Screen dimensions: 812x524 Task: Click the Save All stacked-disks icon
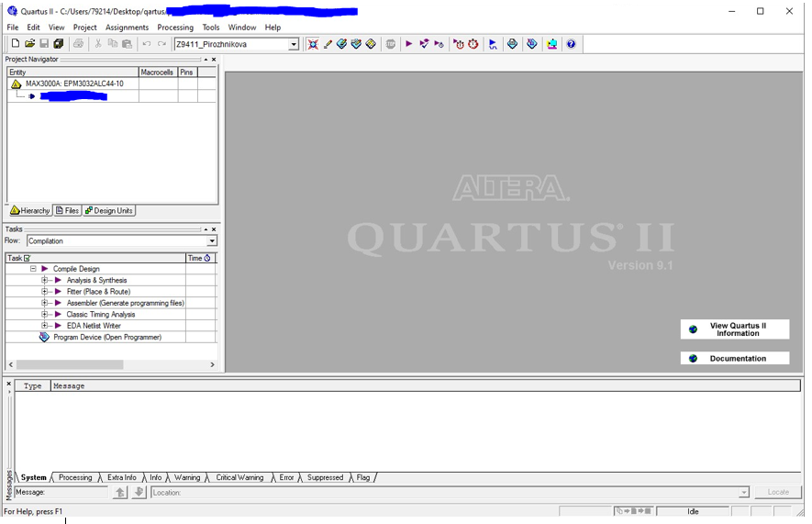click(59, 44)
